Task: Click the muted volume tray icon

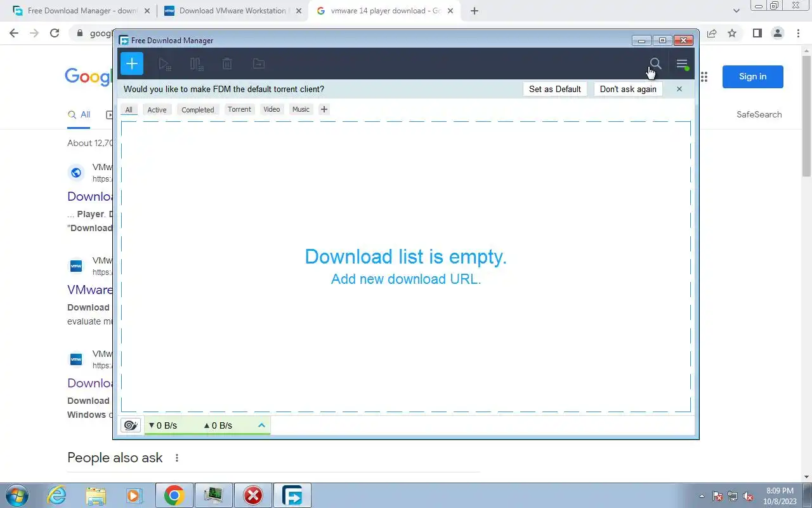Action: [x=748, y=496]
